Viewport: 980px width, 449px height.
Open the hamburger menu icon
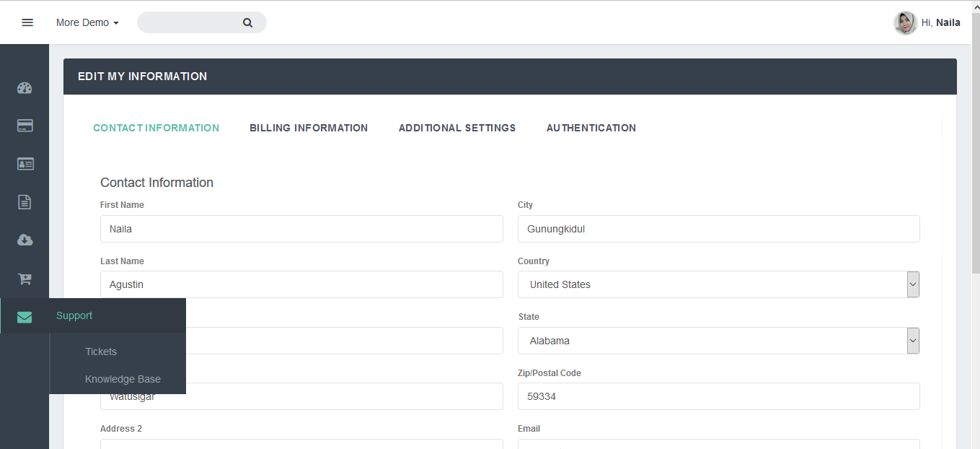27,22
